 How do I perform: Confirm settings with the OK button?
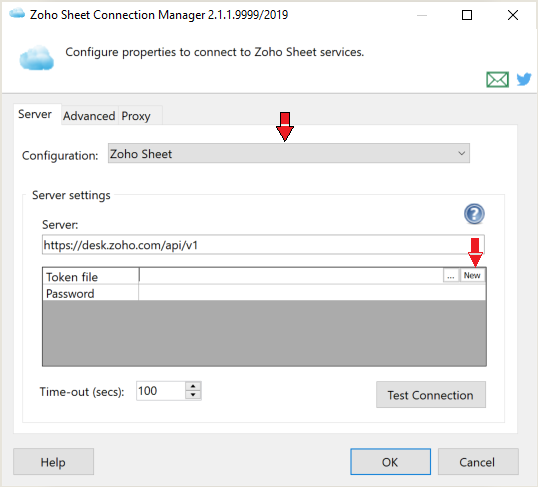[x=390, y=462]
